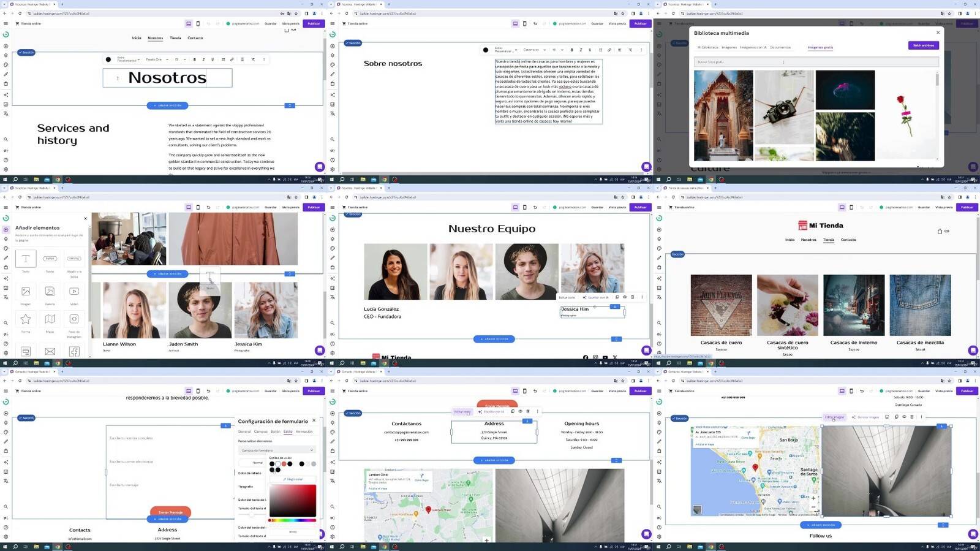Open the Campos tab in Configuración de formulario
Image resolution: width=980 pixels, height=551 pixels.
261,431
